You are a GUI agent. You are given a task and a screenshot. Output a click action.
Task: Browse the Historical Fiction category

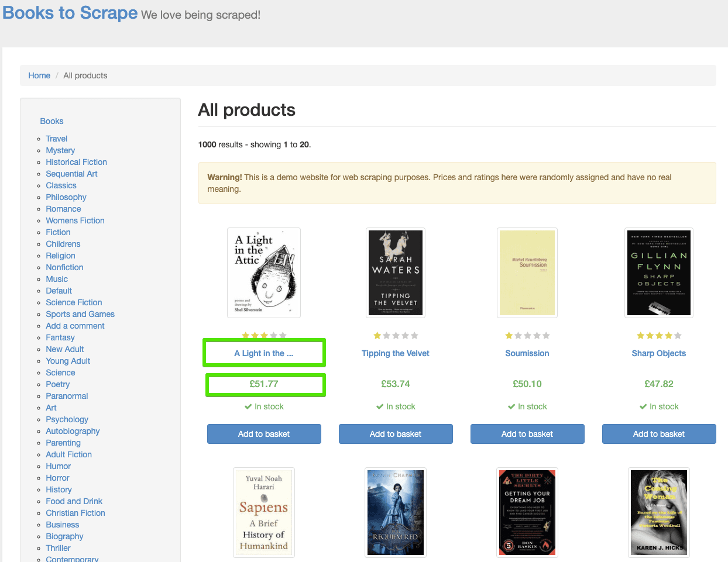coord(76,162)
